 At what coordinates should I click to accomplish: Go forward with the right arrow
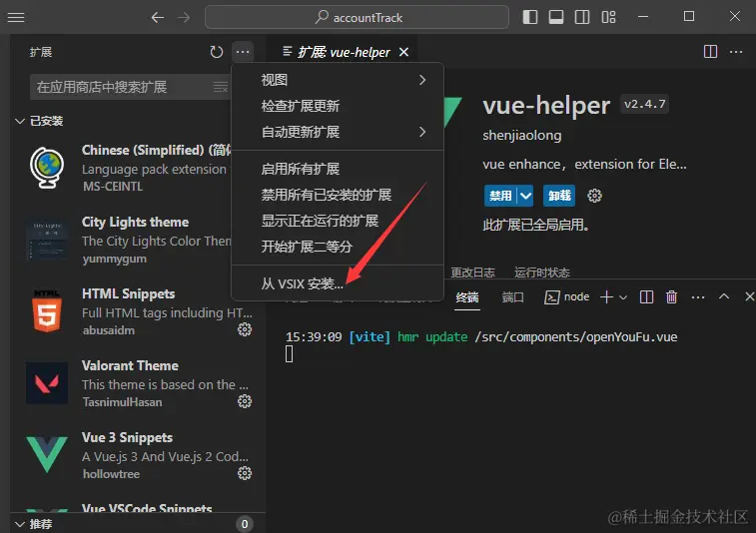184,18
